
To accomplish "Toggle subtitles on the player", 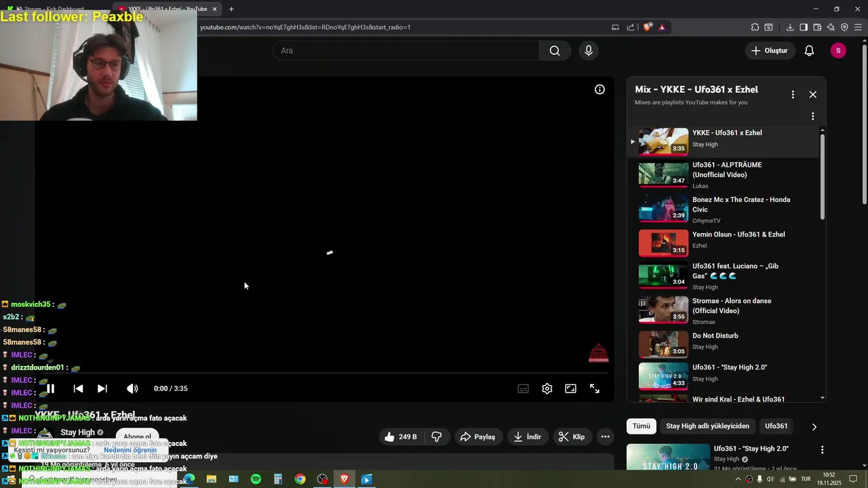I will click(524, 388).
